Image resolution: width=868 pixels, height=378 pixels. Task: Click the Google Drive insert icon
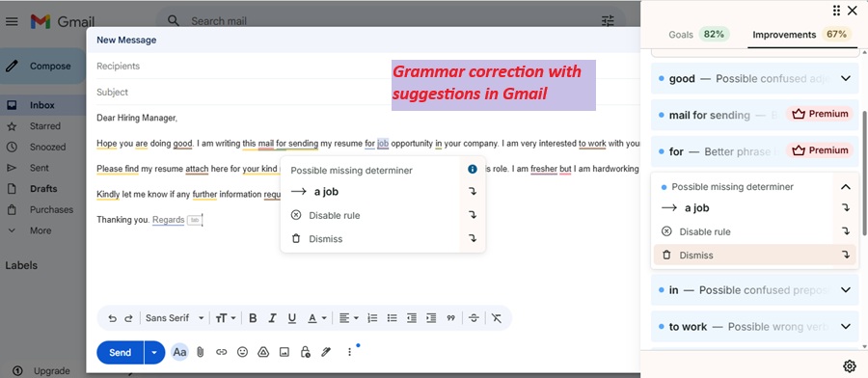point(263,352)
